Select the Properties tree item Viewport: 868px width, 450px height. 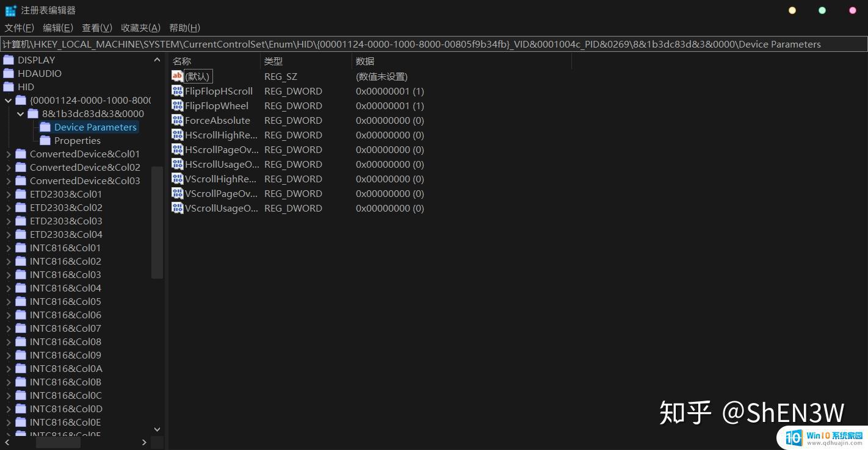click(x=78, y=140)
